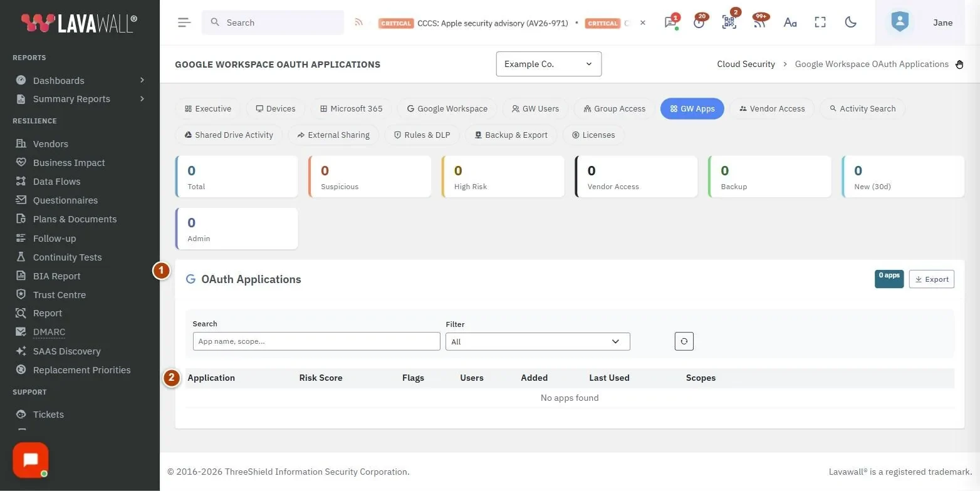Image resolution: width=980 pixels, height=491 pixels.
Task: Click the 0 apps badge
Action: (889, 279)
